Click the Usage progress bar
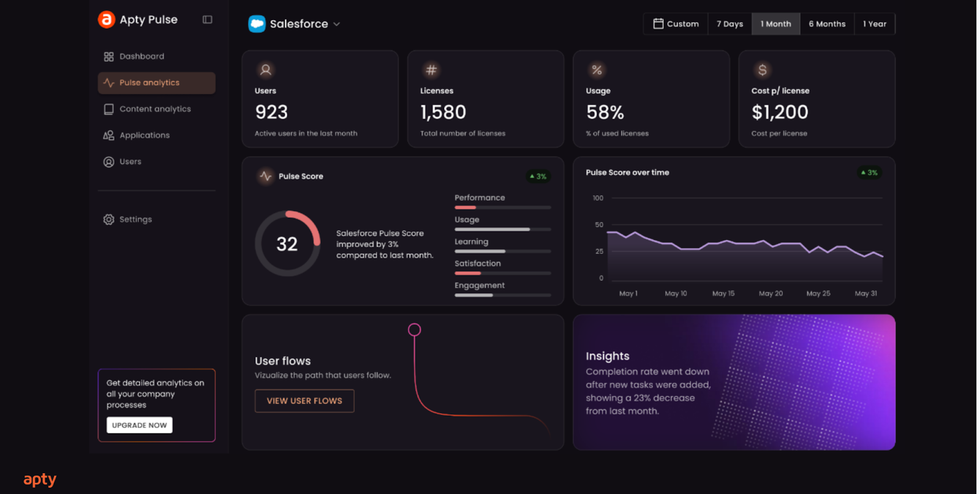 coord(503,230)
